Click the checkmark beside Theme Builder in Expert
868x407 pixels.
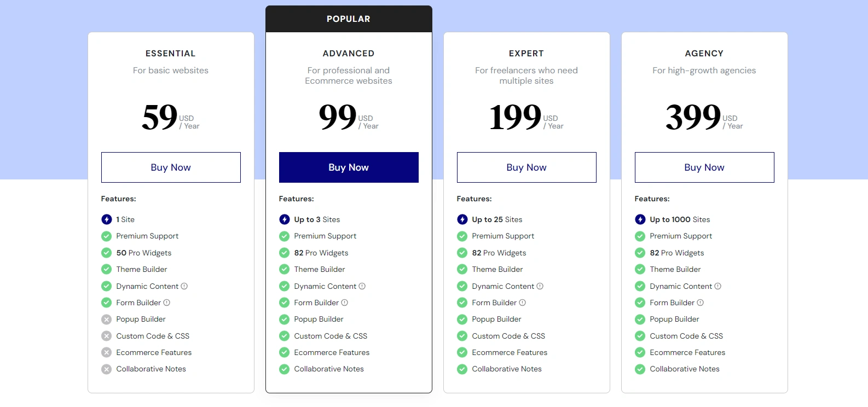(462, 269)
